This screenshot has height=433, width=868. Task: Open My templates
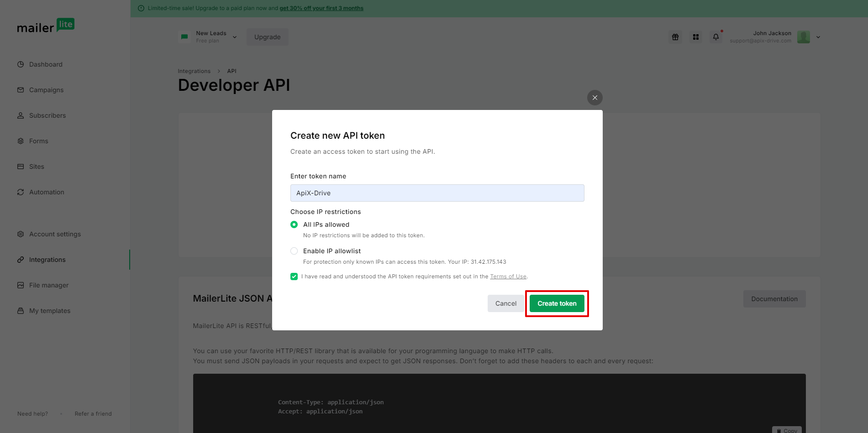50,311
